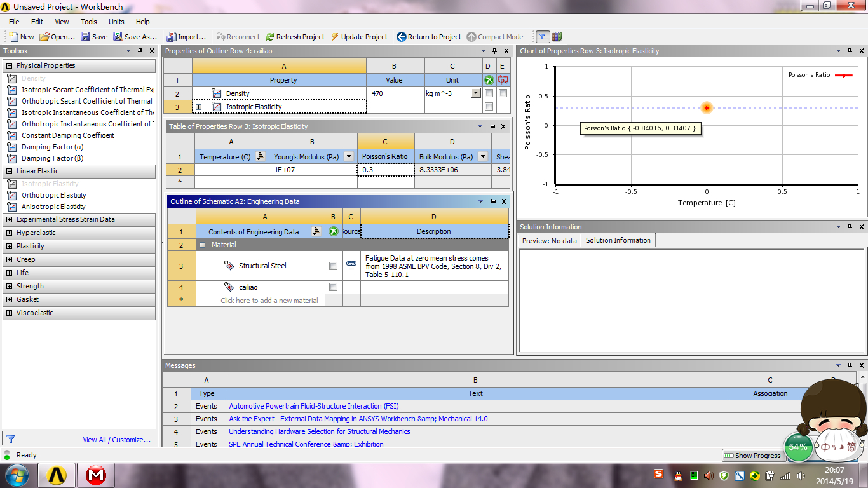This screenshot has height=488, width=868.
Task: Click the Save As toolbar icon
Action: 118,37
